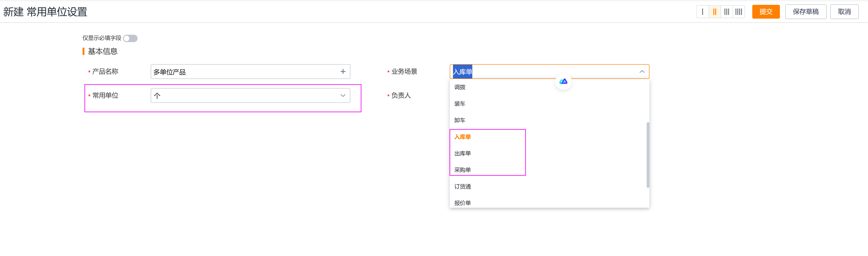Click the 多单位产品 input field

point(236,71)
